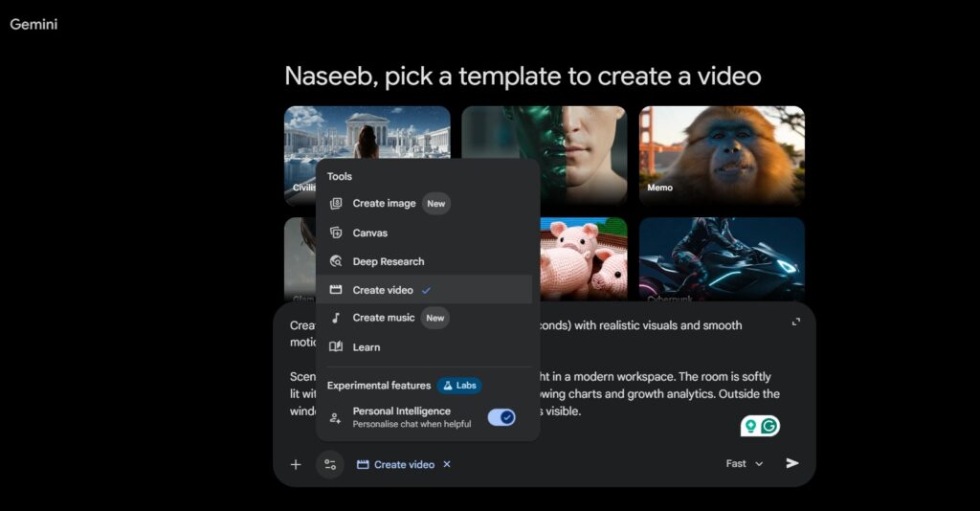Viewport: 980px width, 511px height.
Task: Choose Create music from Tools menu
Action: 424,318
